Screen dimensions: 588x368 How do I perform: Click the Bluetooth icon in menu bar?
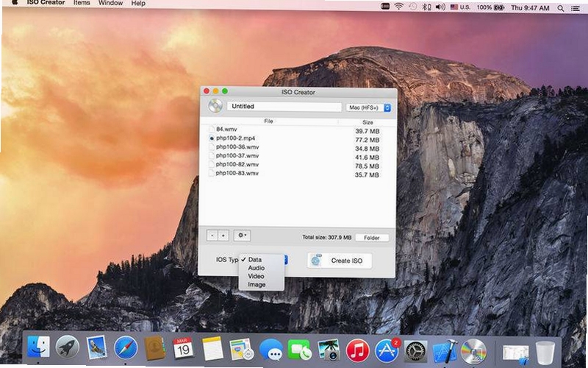pos(426,7)
